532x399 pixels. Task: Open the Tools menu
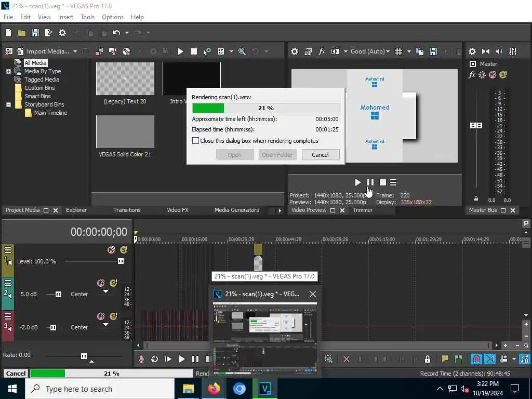coord(87,17)
